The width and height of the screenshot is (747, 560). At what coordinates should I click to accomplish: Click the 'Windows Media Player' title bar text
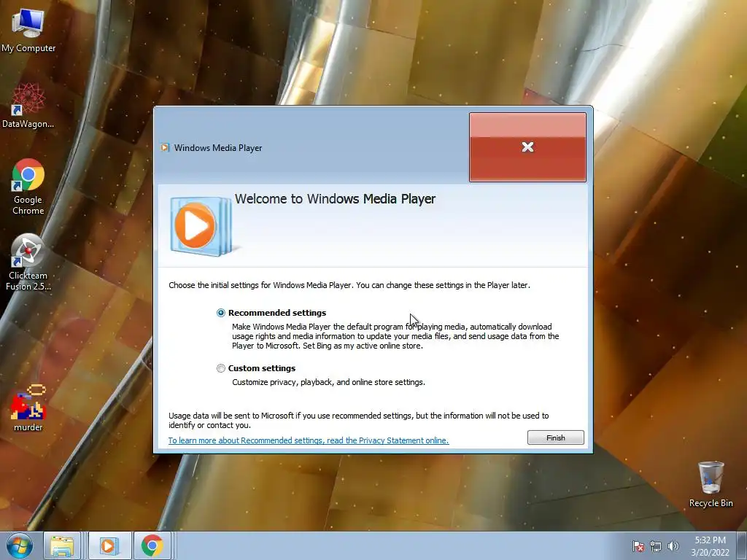point(217,147)
